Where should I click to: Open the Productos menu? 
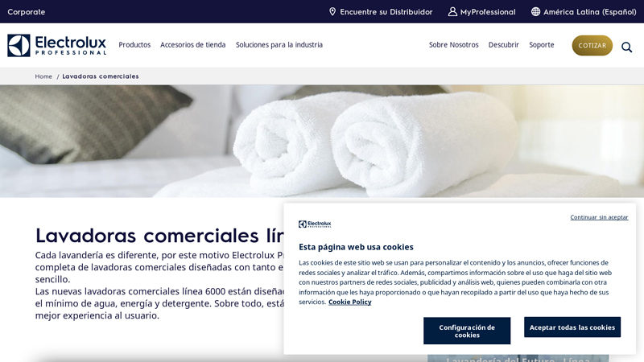click(134, 45)
